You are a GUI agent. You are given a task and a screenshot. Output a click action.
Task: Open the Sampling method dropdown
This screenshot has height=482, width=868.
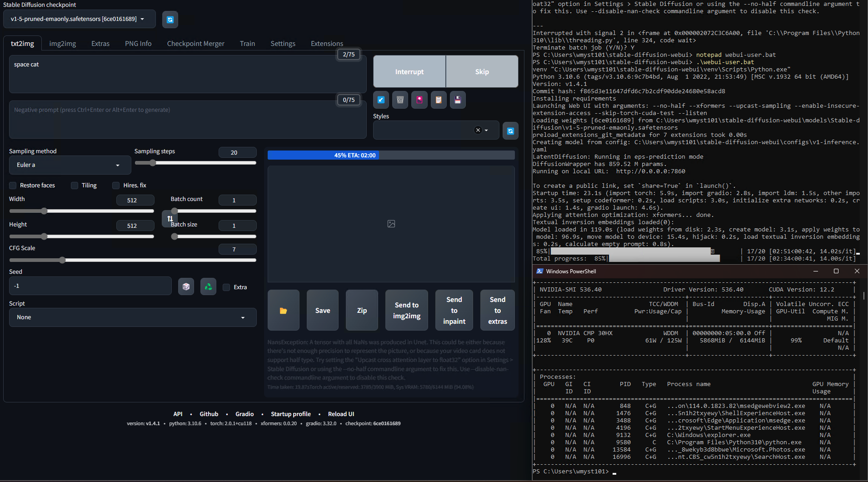pos(70,165)
